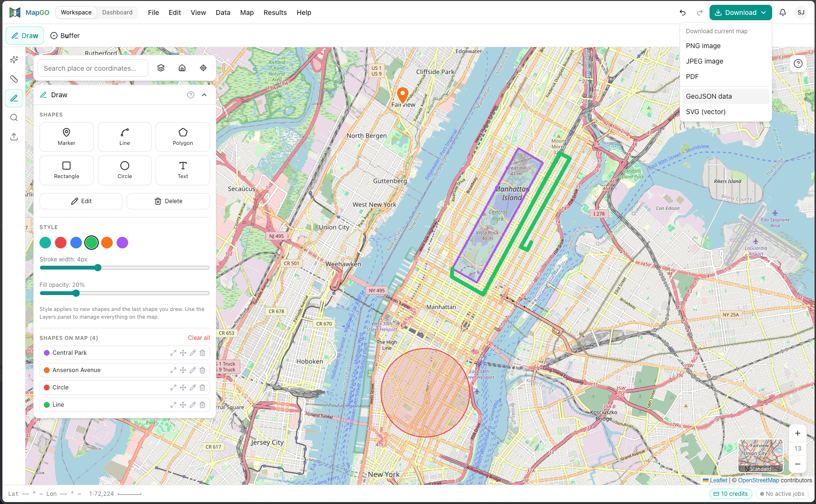The height and width of the screenshot is (504, 816).
Task: Activate the Buffer mode
Action: coord(65,36)
